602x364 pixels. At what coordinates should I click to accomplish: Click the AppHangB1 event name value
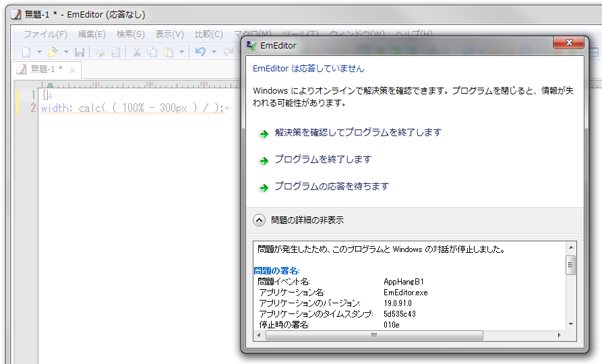click(x=404, y=282)
